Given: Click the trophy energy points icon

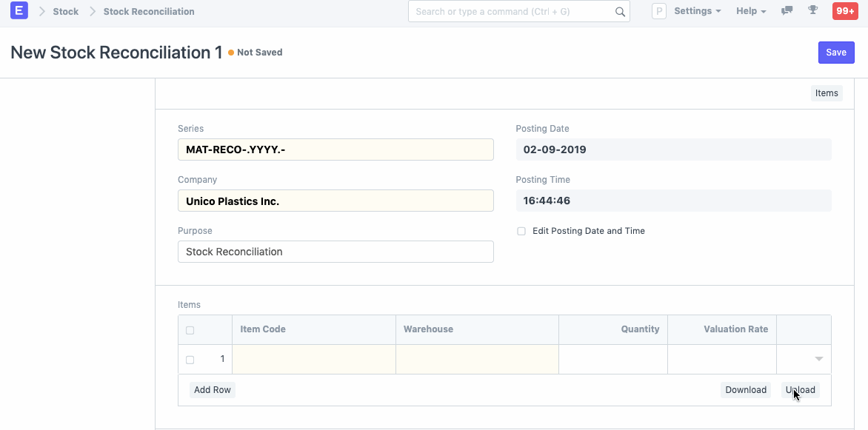Looking at the screenshot, I should [812, 10].
